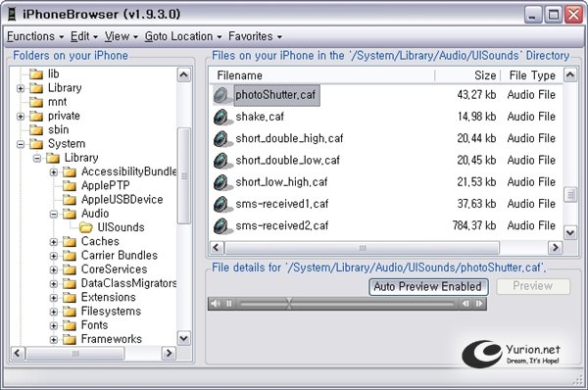Click the ApplePTP folder icon

(x=70, y=185)
